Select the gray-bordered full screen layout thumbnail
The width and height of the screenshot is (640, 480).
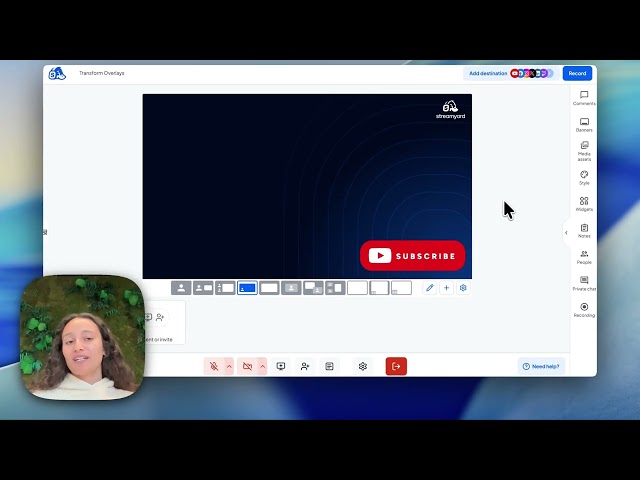(269, 288)
